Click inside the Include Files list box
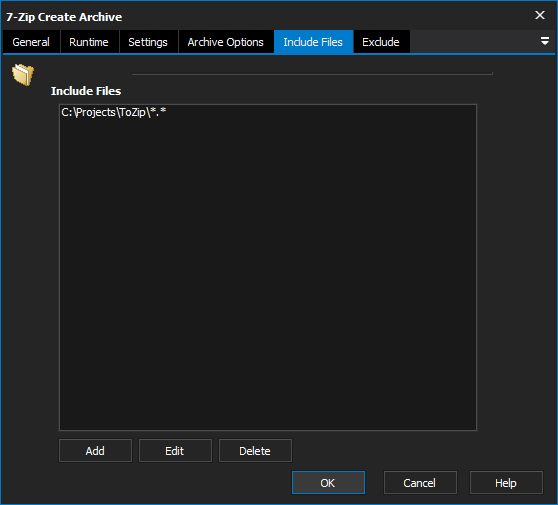The width and height of the screenshot is (558, 505). 268,267
